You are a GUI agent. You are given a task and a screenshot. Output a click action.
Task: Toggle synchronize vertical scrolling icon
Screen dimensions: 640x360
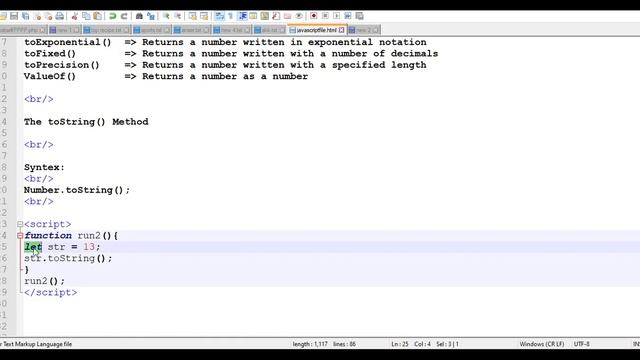click(x=193, y=16)
